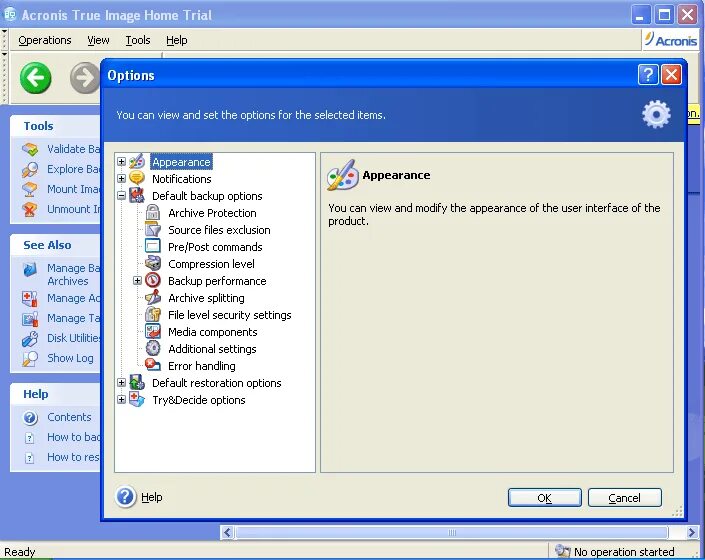Select Archive Protection tree item

pos(212,213)
